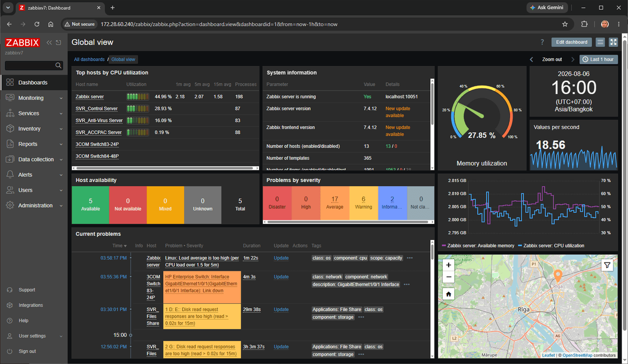
Task: Open 3COM Switch83-24P host link
Action: tap(97, 144)
